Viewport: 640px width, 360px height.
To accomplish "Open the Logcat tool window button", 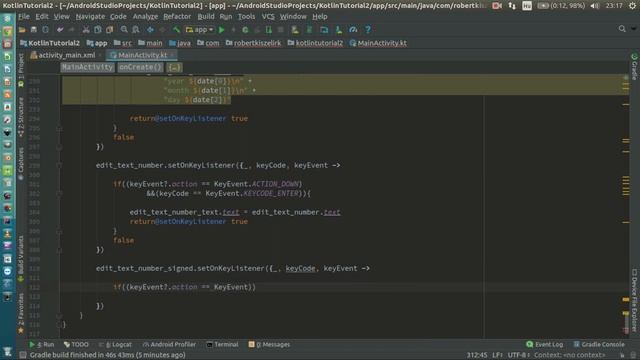I will [116, 344].
